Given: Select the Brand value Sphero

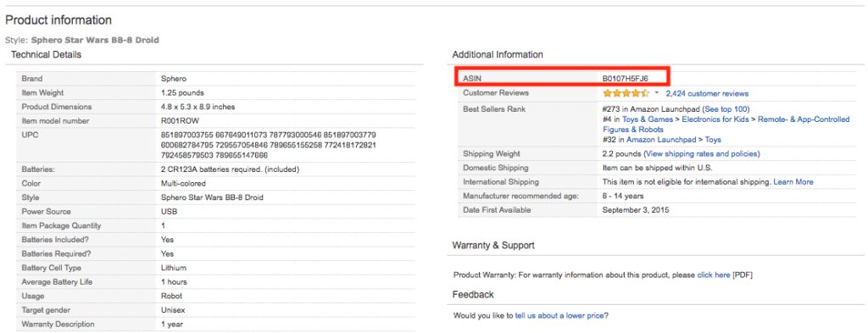Looking at the screenshot, I should pyautogui.click(x=173, y=79).
